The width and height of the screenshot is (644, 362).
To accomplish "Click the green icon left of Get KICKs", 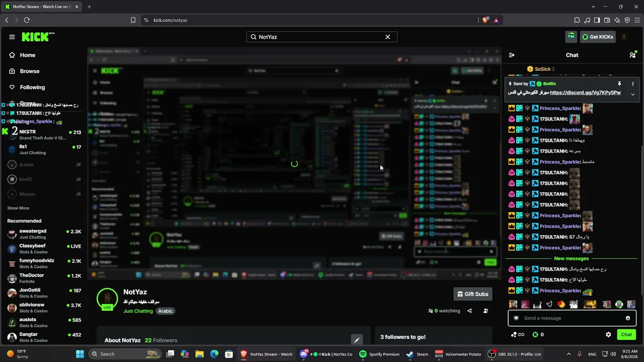I will pos(571,36).
